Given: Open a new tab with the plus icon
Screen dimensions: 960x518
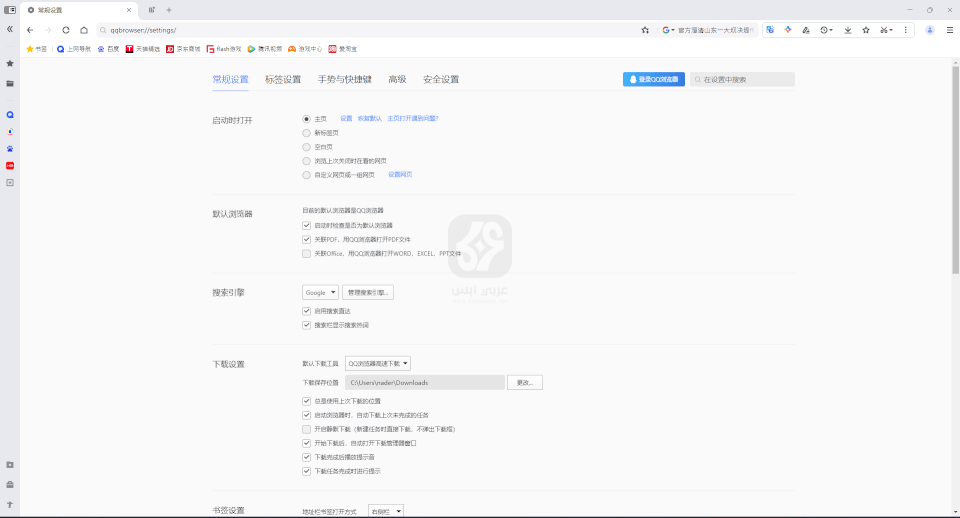Looking at the screenshot, I should pos(169,10).
